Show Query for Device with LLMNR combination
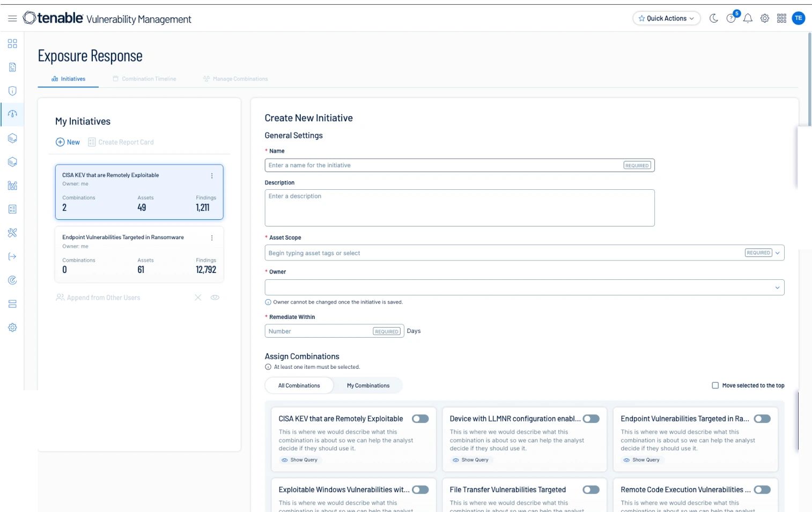The height and width of the screenshot is (512, 812). [x=470, y=459]
